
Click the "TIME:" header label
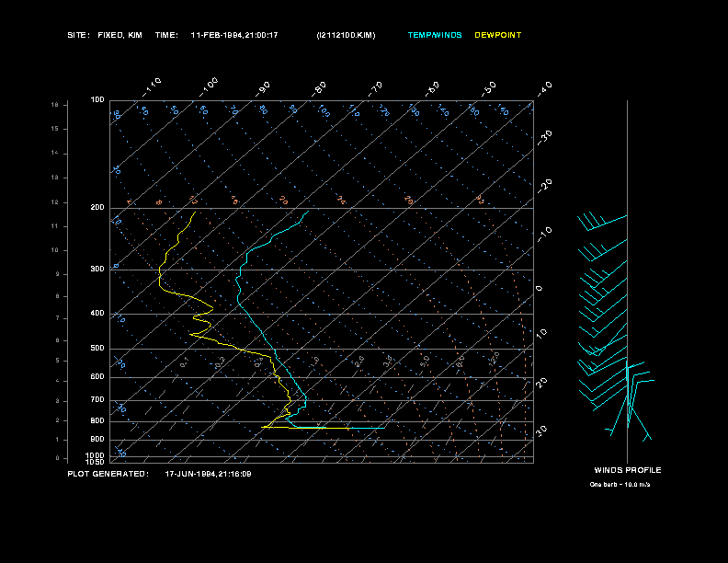(x=166, y=35)
